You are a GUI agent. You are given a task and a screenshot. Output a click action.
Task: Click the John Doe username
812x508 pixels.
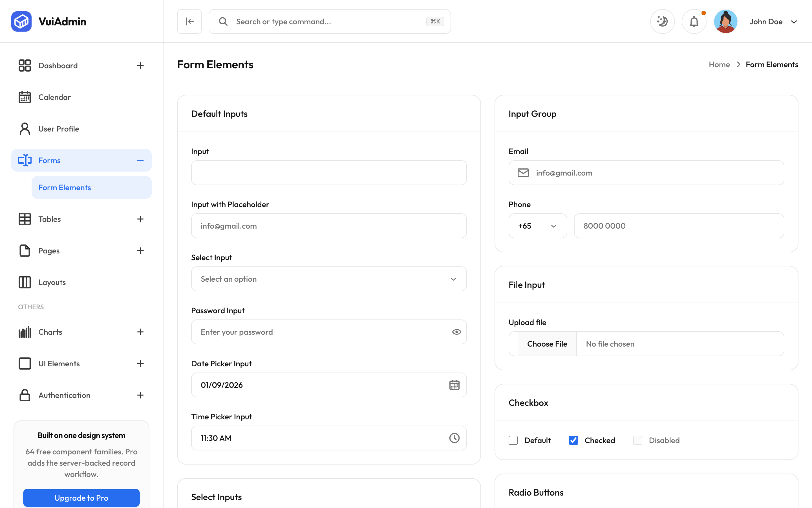coord(766,21)
